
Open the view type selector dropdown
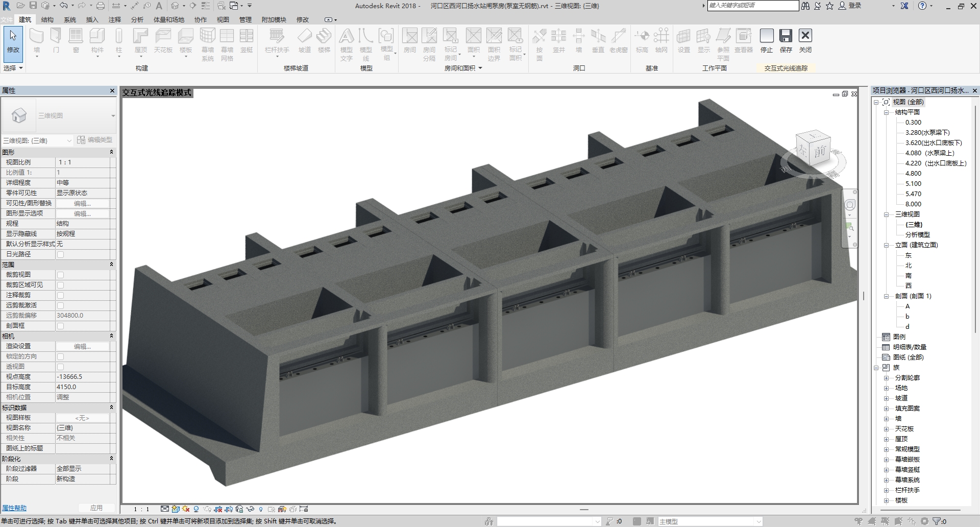(70, 140)
